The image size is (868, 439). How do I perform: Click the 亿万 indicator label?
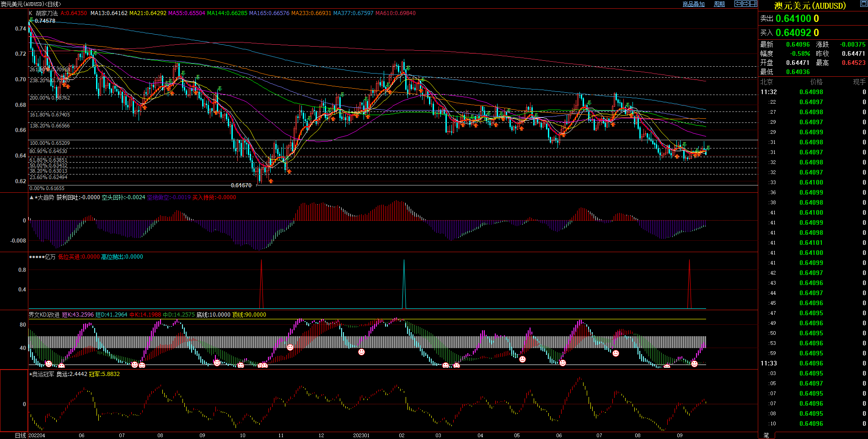pyautogui.click(x=50, y=257)
